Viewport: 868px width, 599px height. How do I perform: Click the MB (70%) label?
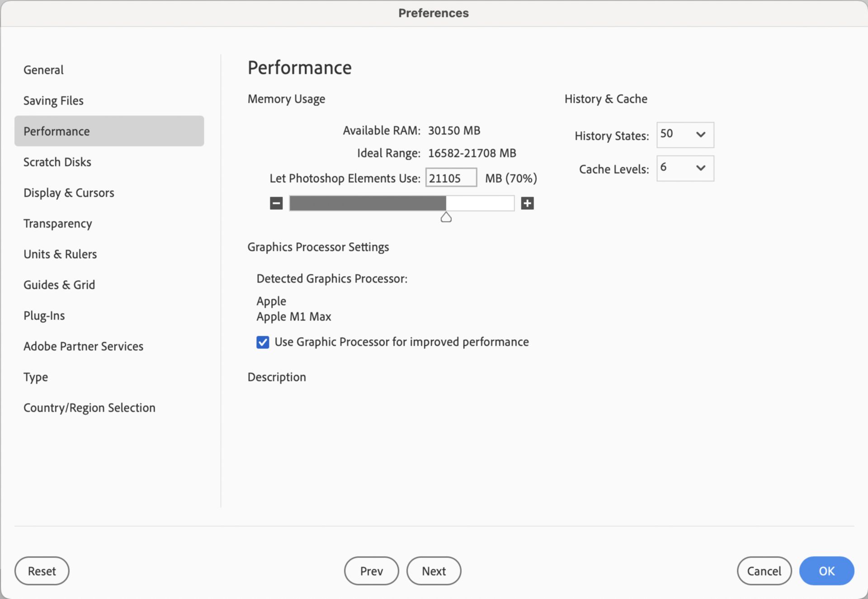[x=511, y=179]
